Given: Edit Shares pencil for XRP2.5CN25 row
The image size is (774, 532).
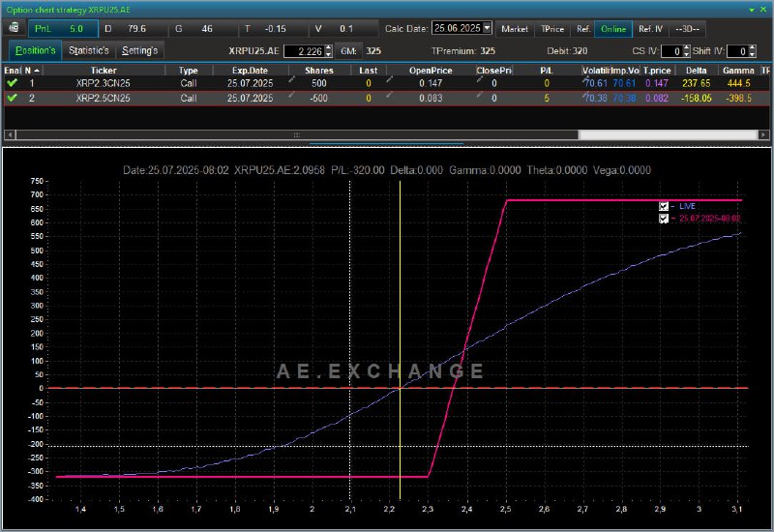Looking at the screenshot, I should click(292, 94).
